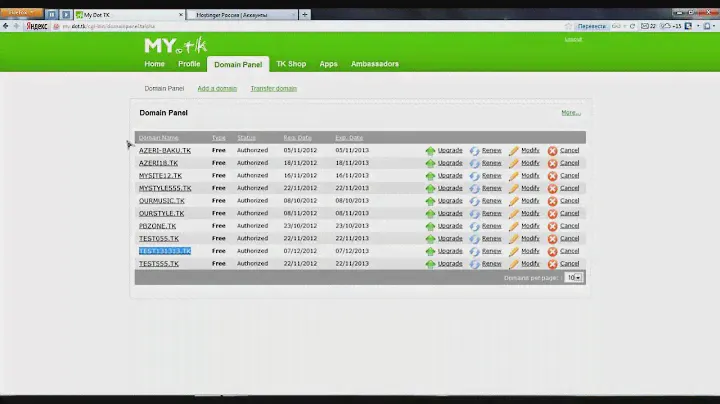Click the More link in Domain Panel

(x=570, y=113)
